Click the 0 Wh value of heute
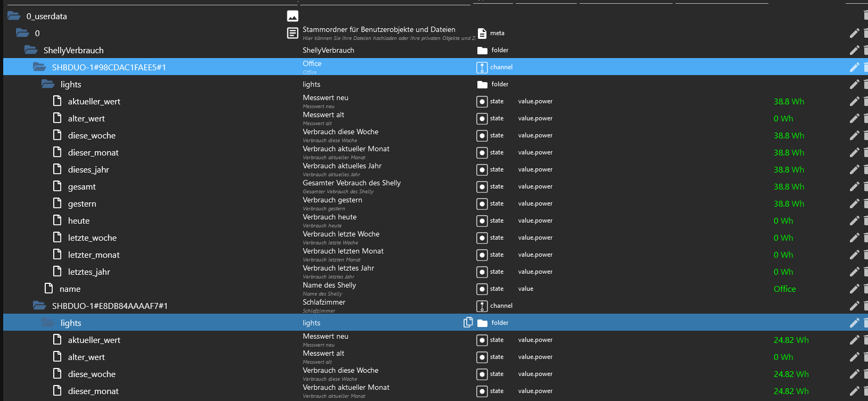 [783, 220]
